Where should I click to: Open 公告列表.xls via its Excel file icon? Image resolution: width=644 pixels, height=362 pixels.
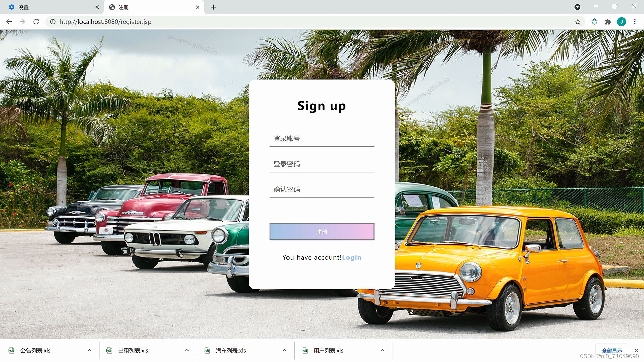coord(12,350)
